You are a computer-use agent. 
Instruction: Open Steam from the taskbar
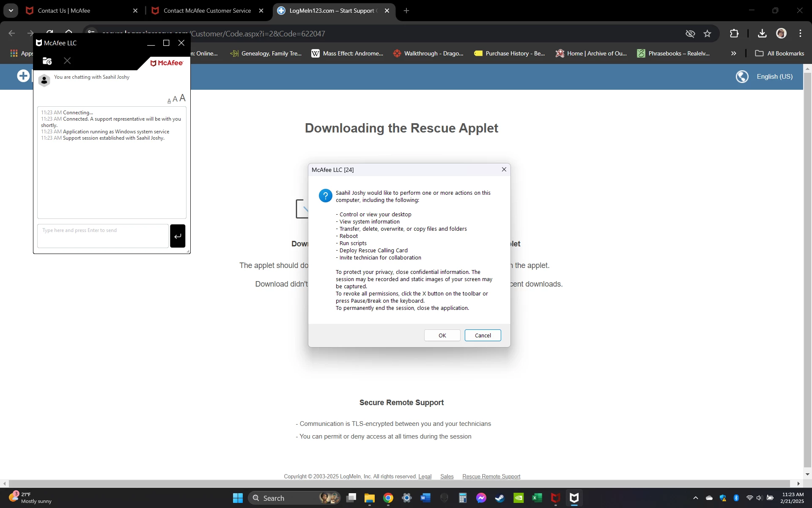(x=500, y=498)
